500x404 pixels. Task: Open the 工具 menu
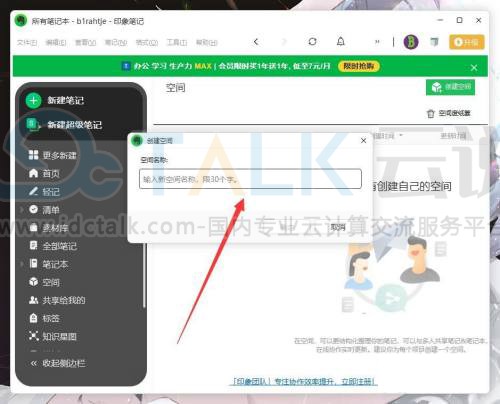tap(177, 42)
